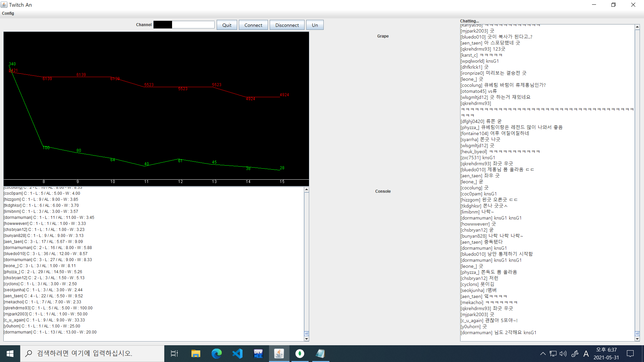The height and width of the screenshot is (362, 644).
Task: Launch File Explorer from taskbar
Action: [x=196, y=354]
